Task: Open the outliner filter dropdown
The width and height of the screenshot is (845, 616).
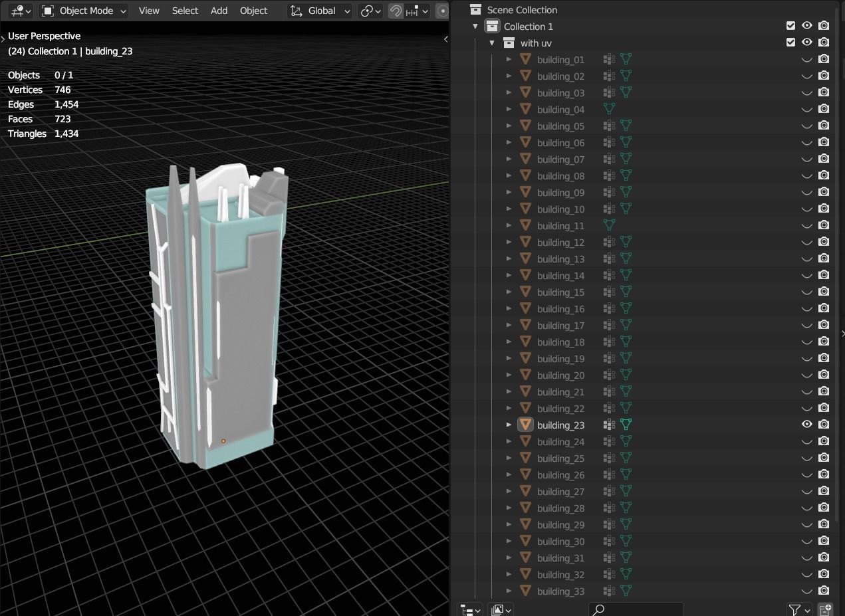Action: tap(799, 609)
